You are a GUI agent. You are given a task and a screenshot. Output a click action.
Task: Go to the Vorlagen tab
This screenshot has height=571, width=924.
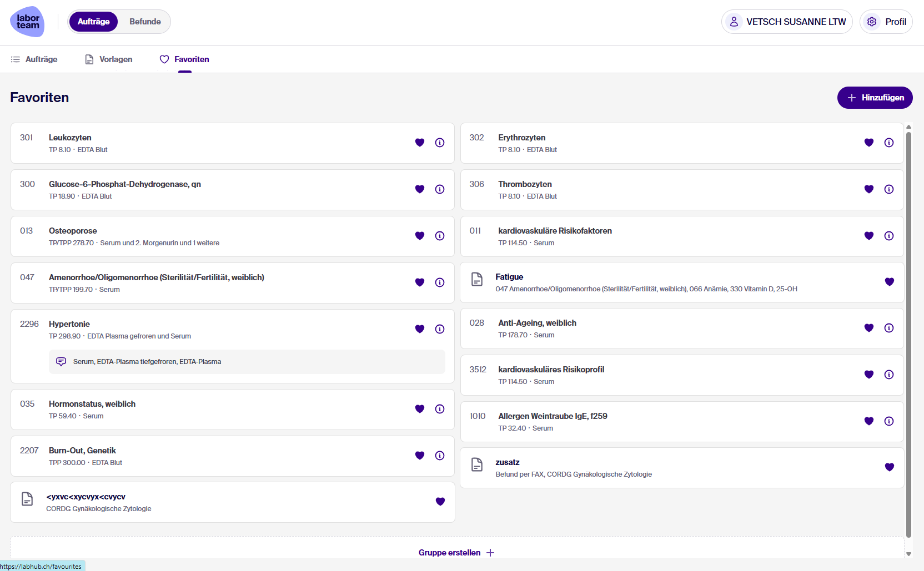click(x=109, y=59)
